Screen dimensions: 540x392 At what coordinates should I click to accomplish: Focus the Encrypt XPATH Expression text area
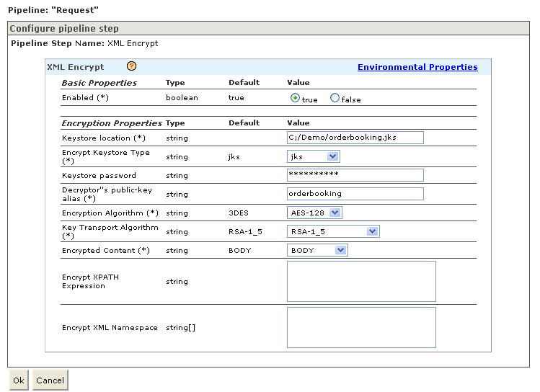[x=361, y=281]
